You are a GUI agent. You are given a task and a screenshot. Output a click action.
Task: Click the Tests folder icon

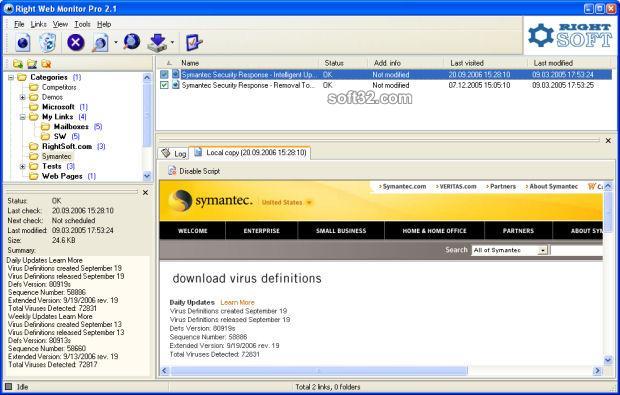coord(34,166)
